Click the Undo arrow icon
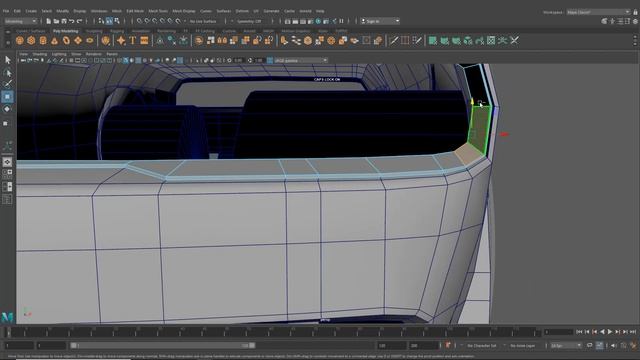 [x=72, y=21]
